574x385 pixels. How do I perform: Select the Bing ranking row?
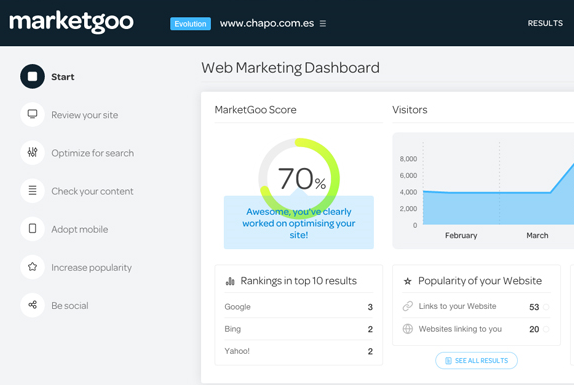pos(299,329)
